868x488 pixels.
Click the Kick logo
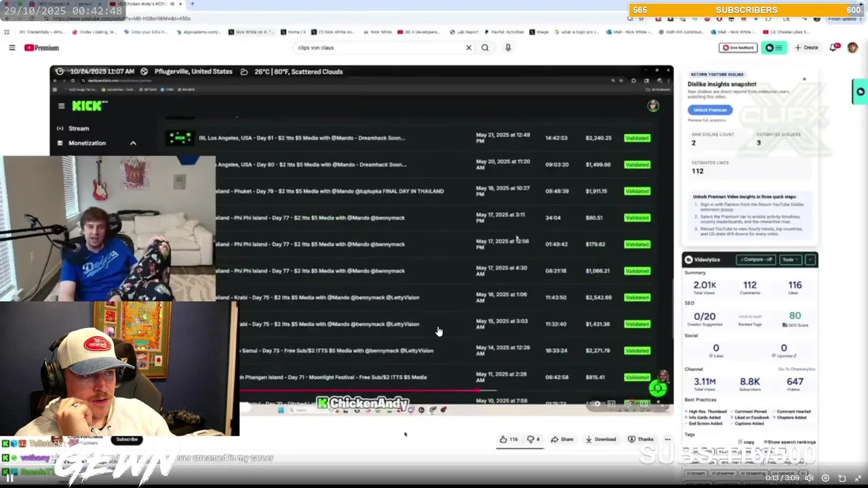coord(90,106)
